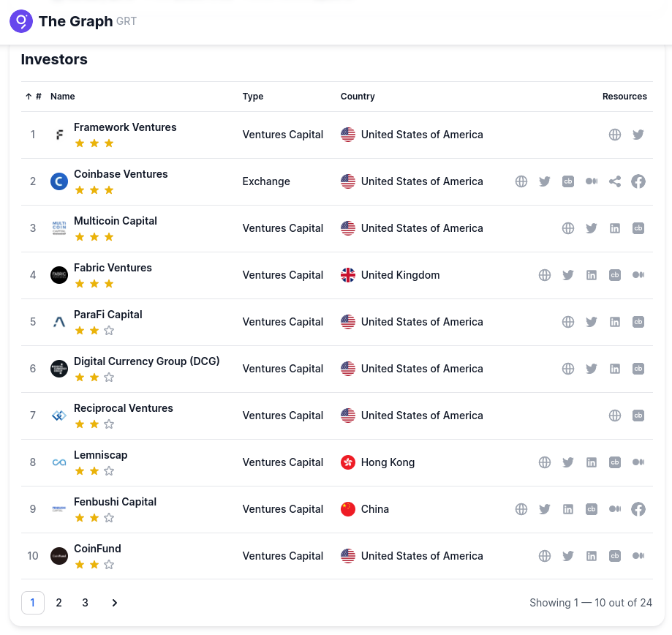Open Reciprocal Ventures investor link
The width and height of the screenshot is (672, 635).
coord(124,408)
